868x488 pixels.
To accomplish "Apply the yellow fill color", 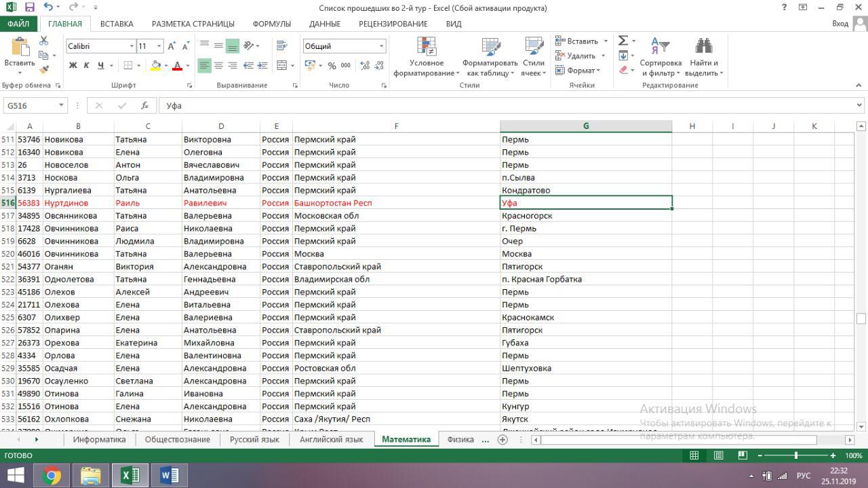I will point(156,66).
